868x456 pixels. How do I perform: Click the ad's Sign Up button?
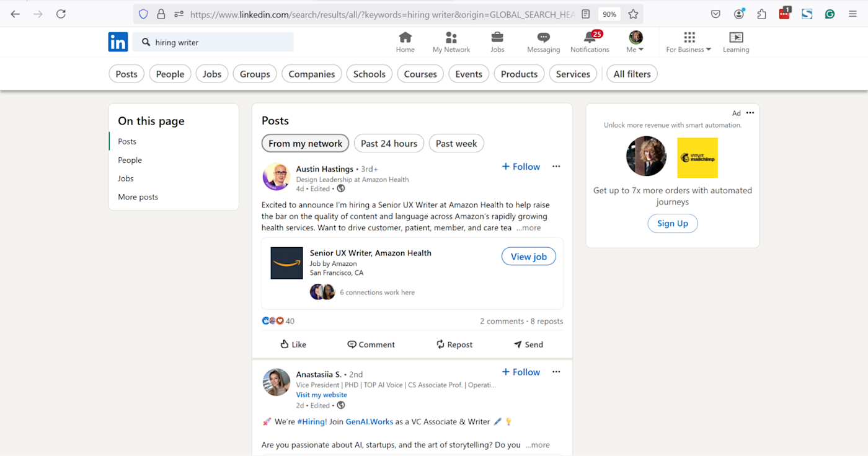(673, 223)
